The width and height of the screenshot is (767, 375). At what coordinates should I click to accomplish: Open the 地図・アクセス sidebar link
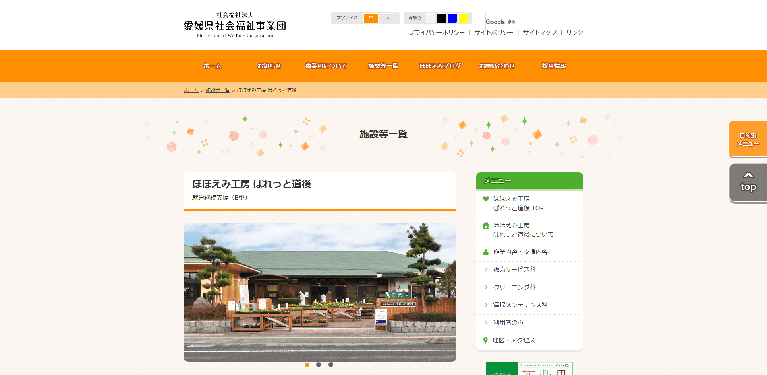514,340
